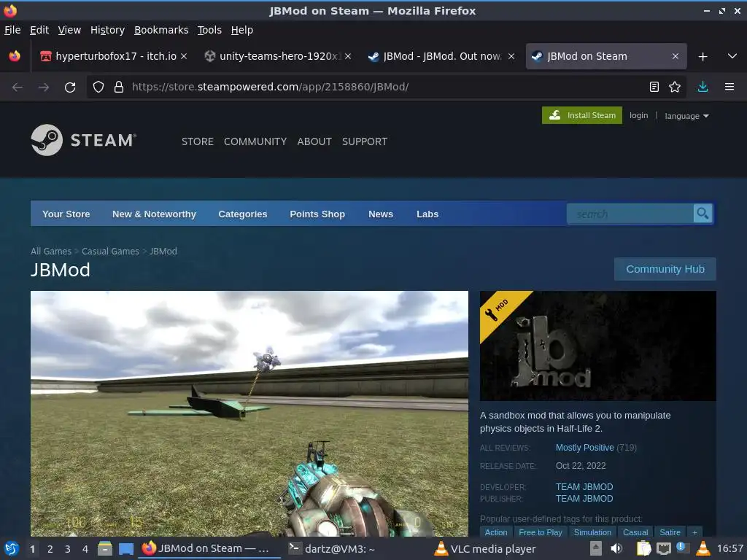Open the History menu
The height and width of the screenshot is (560, 747).
[107, 30]
